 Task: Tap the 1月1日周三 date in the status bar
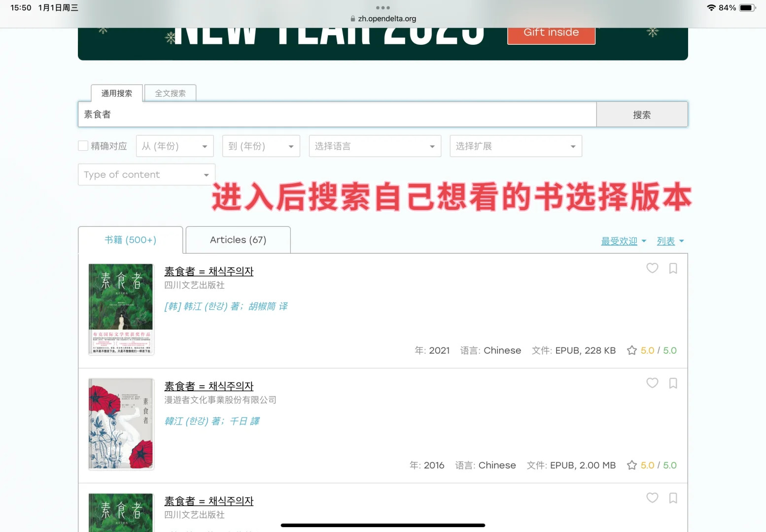(58, 7)
